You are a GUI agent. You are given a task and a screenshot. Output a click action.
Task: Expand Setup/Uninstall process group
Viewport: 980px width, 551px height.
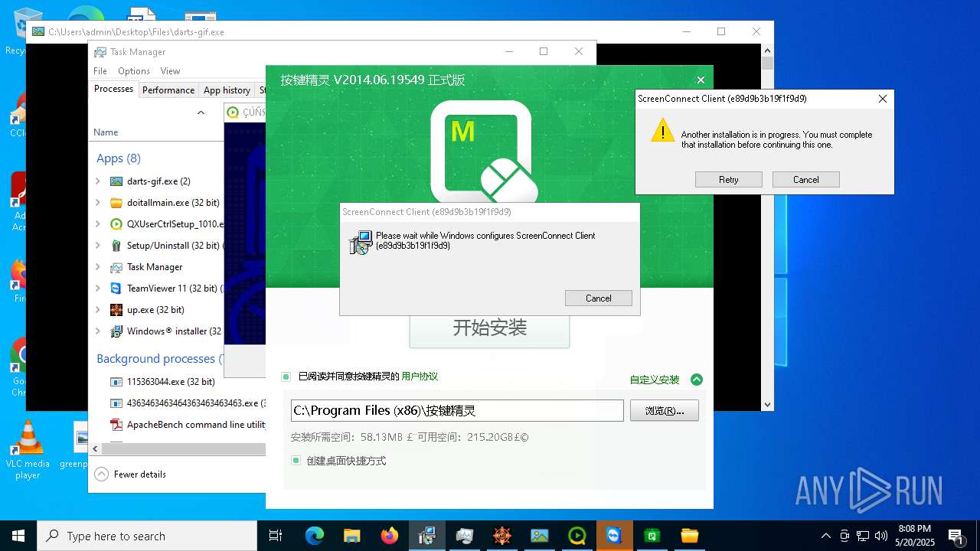(x=98, y=246)
